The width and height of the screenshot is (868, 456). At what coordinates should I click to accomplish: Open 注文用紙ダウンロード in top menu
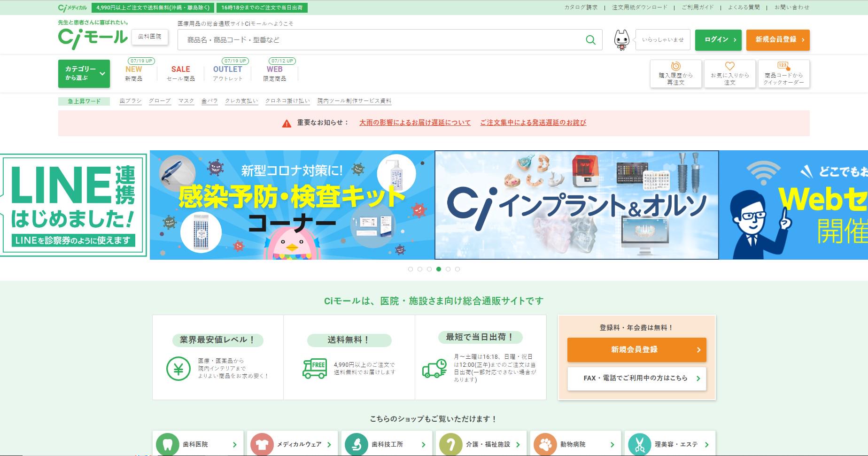click(640, 8)
